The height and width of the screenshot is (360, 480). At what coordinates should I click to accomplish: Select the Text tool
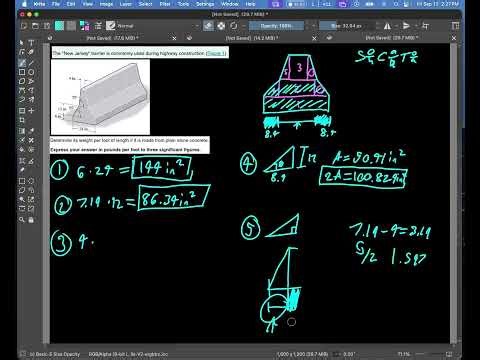click(31, 43)
